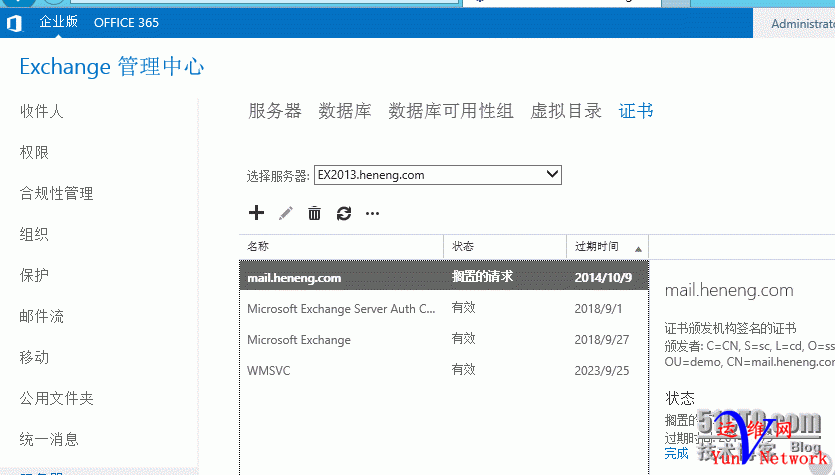Select the mail.heneng.com certificate row

(444, 277)
